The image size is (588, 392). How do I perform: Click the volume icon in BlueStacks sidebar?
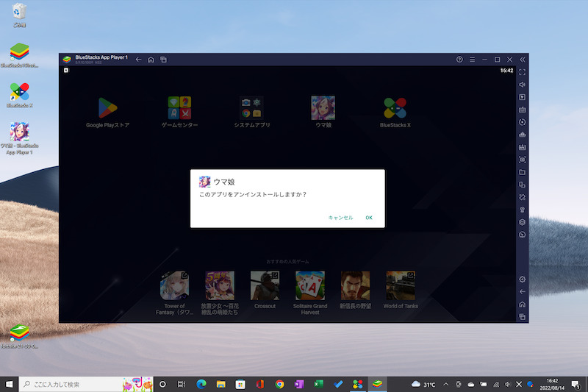click(522, 85)
